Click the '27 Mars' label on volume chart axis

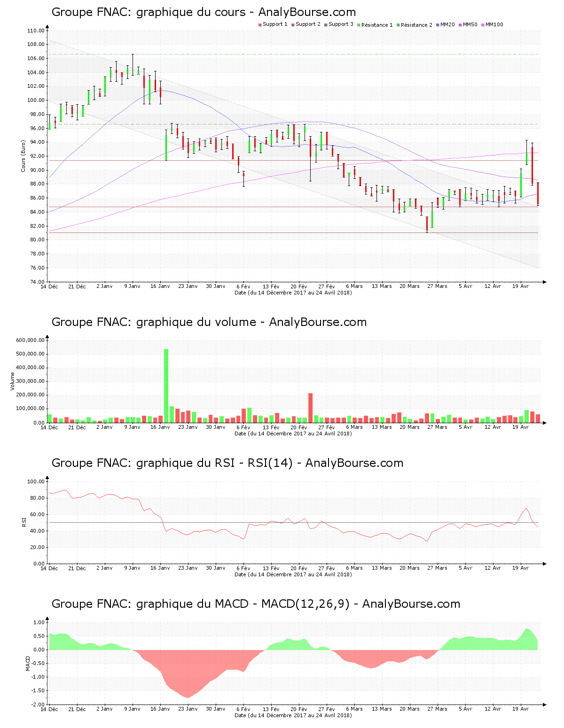(x=437, y=427)
